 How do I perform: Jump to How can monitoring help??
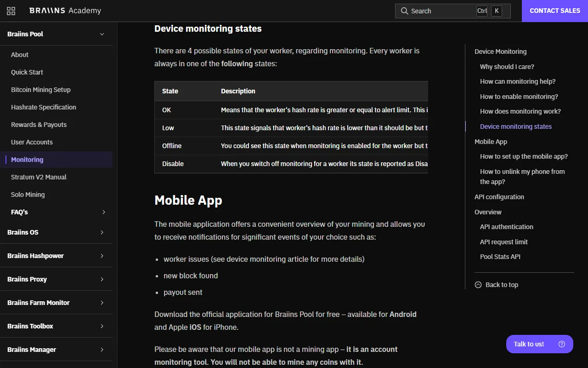tap(518, 81)
